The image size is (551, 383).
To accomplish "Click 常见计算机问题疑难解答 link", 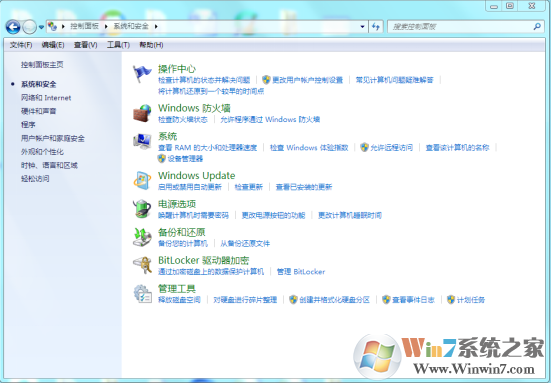I will pos(394,80).
